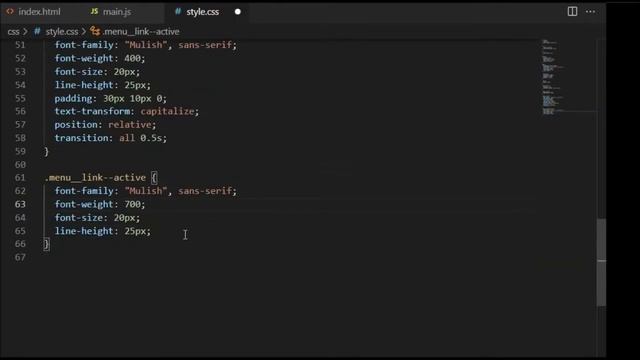Click the symbol icon before .menu__link--active breadcrumb
The width and height of the screenshot is (640, 360).
click(x=95, y=31)
